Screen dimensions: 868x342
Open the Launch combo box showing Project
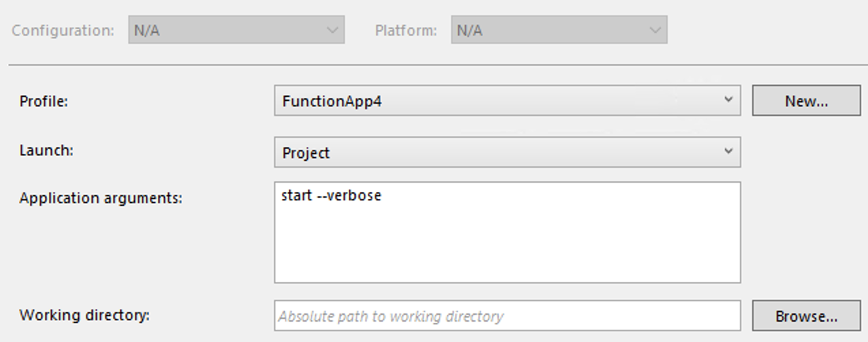pos(506,152)
